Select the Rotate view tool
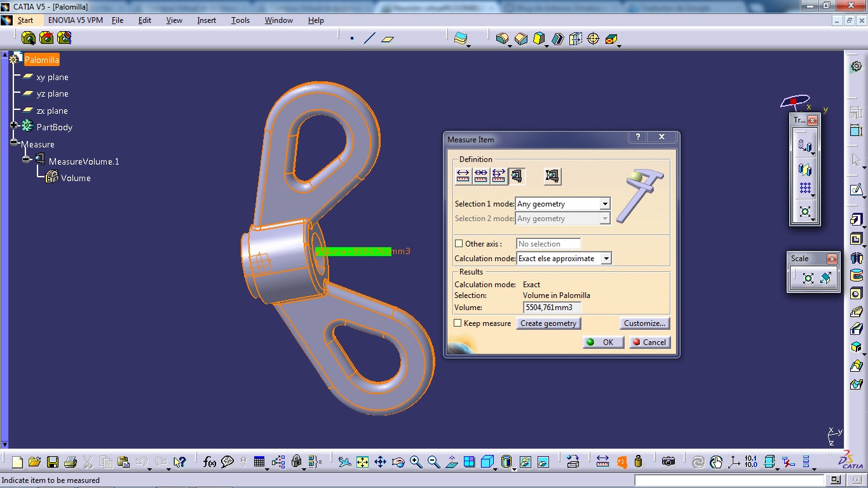The height and width of the screenshot is (488, 868). point(398,462)
